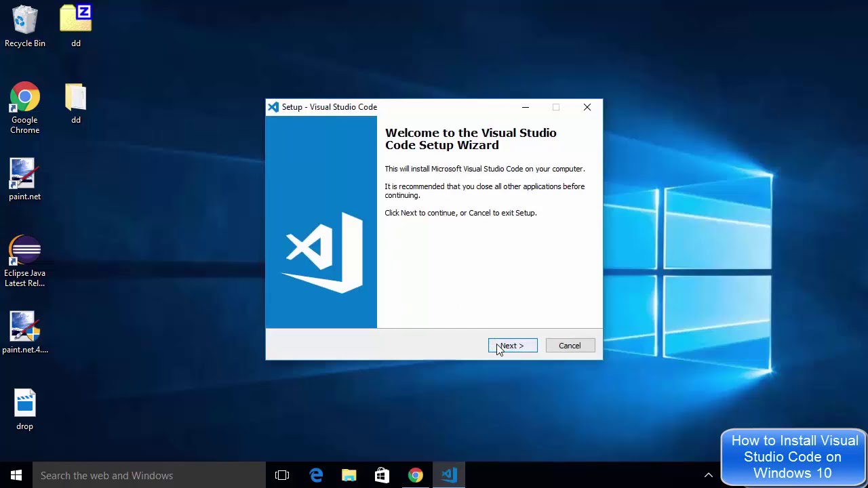The width and height of the screenshot is (868, 488).
Task: Cancel the Visual Studio Code setup
Action: click(x=570, y=346)
